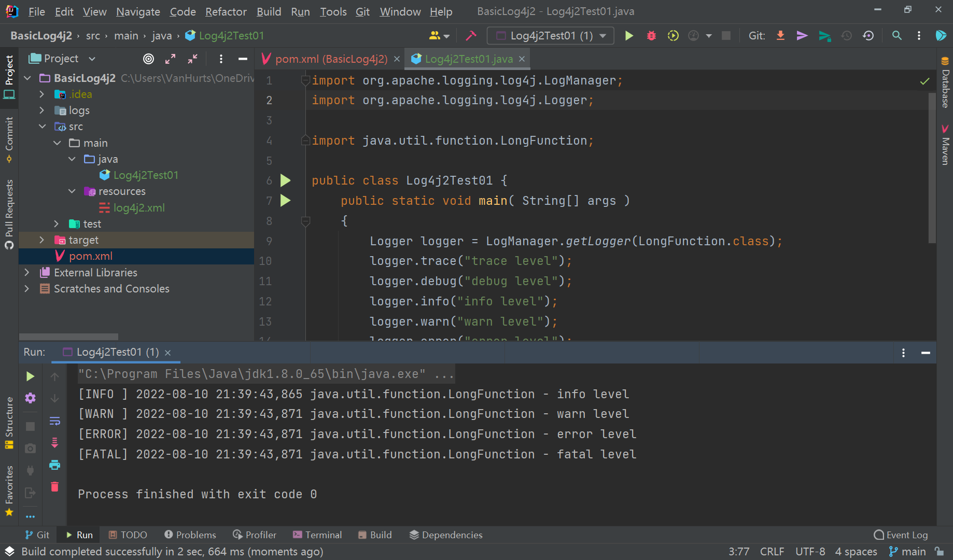Toggle the Favorites tool window
Image resolution: width=953 pixels, height=560 pixels.
9,491
